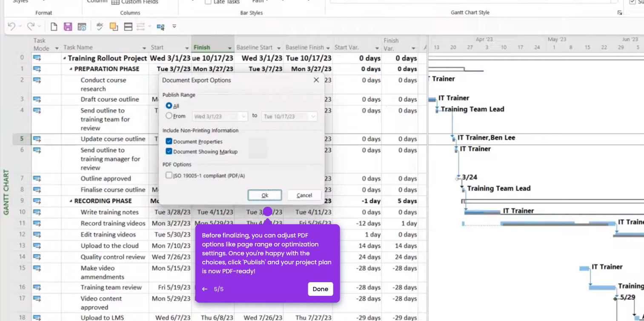Toggle the Late Tasks checkbox in ribbon
This screenshot has width=644, height=321.
click(x=208, y=2)
